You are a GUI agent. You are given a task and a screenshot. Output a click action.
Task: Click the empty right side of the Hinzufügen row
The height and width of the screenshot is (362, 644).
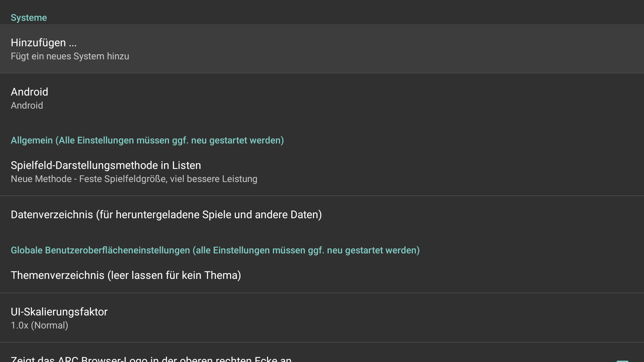pyautogui.click(x=470, y=49)
